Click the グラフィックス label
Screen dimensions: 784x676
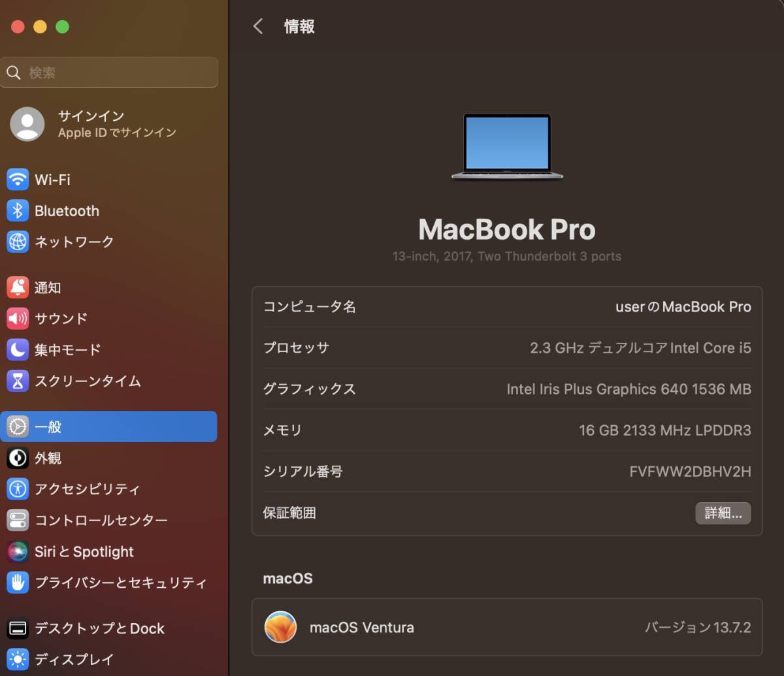point(309,389)
